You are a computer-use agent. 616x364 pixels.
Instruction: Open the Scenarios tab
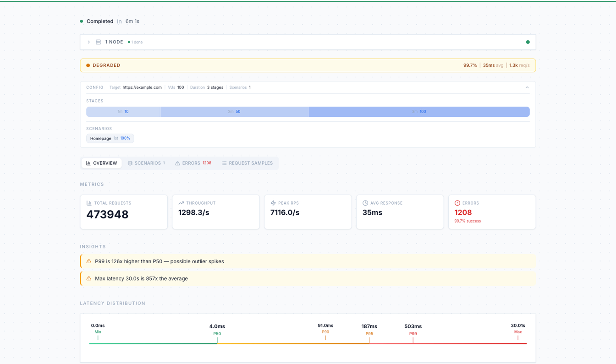[146, 163]
